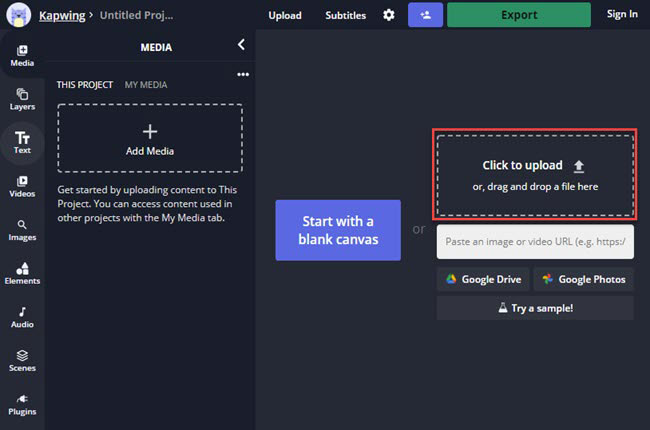Viewport: 650px width, 430px height.
Task: Open the three-dot media options menu
Action: tap(242, 74)
